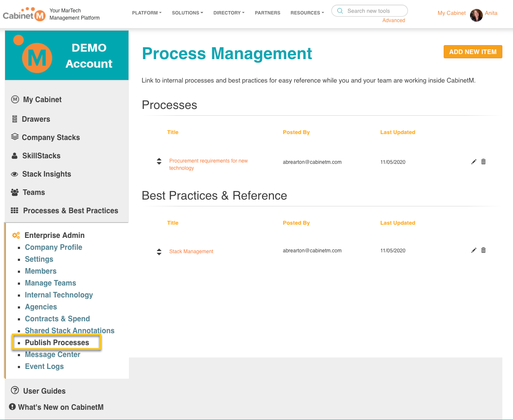The width and height of the screenshot is (513, 420).
Task: Click Last Updated header under Best Practices & Reference
Action: 398,223
